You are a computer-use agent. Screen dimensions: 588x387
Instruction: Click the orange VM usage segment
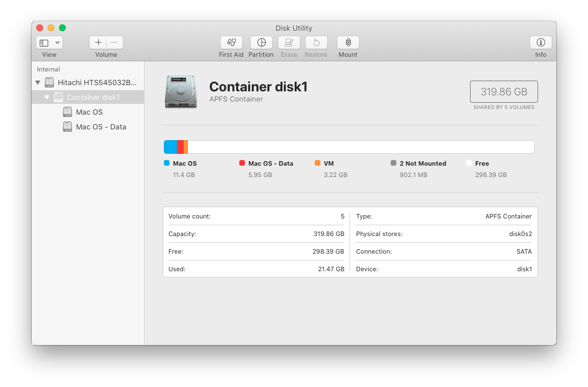pyautogui.click(x=185, y=147)
